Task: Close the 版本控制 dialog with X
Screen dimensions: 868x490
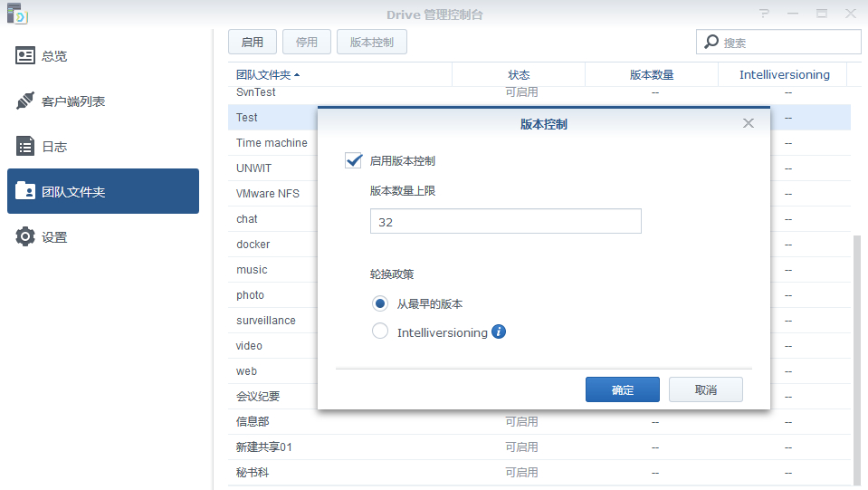Action: [x=748, y=123]
